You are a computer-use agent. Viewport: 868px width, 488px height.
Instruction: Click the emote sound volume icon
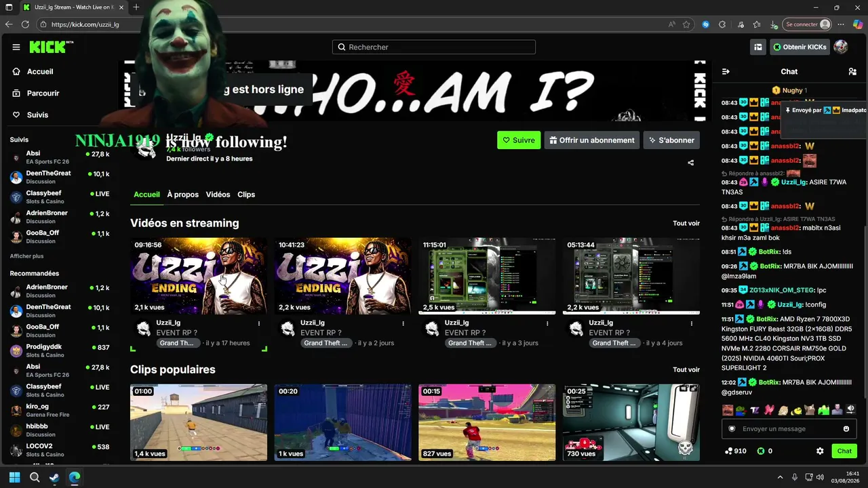851,409
